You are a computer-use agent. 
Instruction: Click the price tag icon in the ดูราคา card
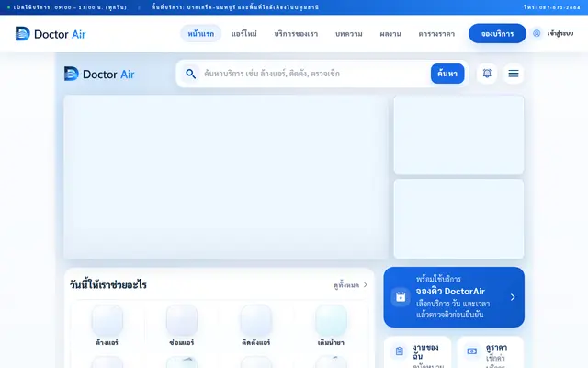point(471,351)
